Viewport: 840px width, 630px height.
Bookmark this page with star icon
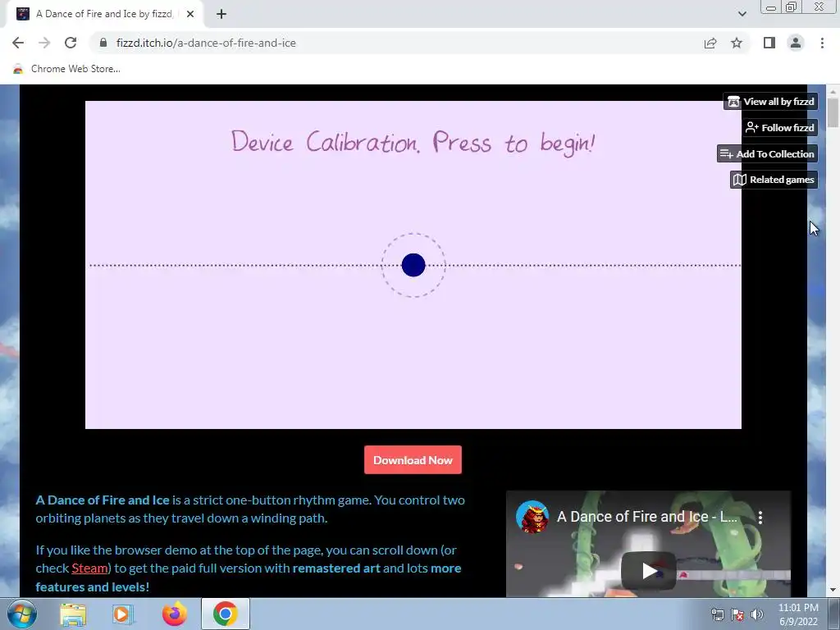pos(737,43)
